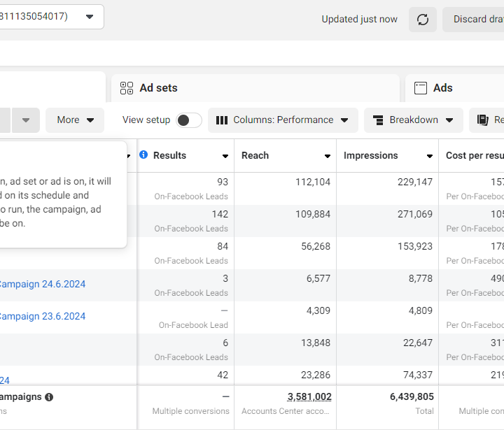This screenshot has width=504, height=430.
Task: Click the underlined total reach 3,581,002
Action: point(309,396)
